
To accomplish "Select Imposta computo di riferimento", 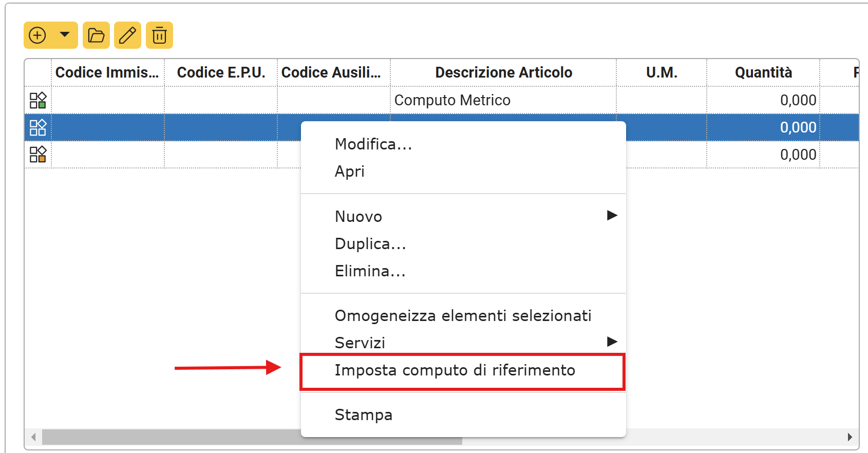I will pyautogui.click(x=455, y=370).
